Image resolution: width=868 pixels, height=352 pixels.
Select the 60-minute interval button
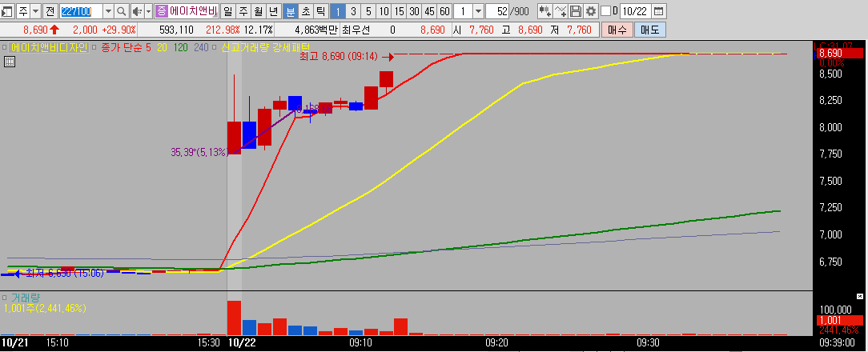[444, 10]
